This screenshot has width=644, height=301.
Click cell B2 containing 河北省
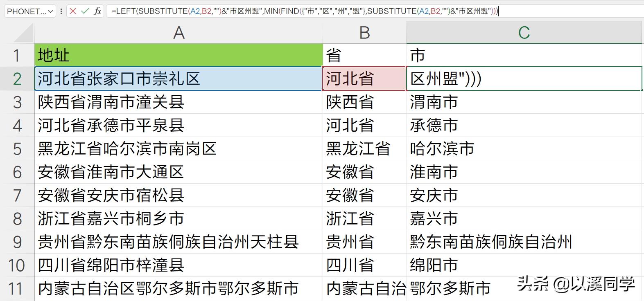[x=365, y=79]
